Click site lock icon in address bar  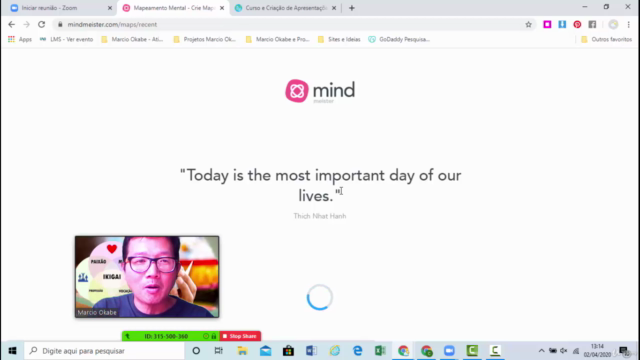pos(60,24)
